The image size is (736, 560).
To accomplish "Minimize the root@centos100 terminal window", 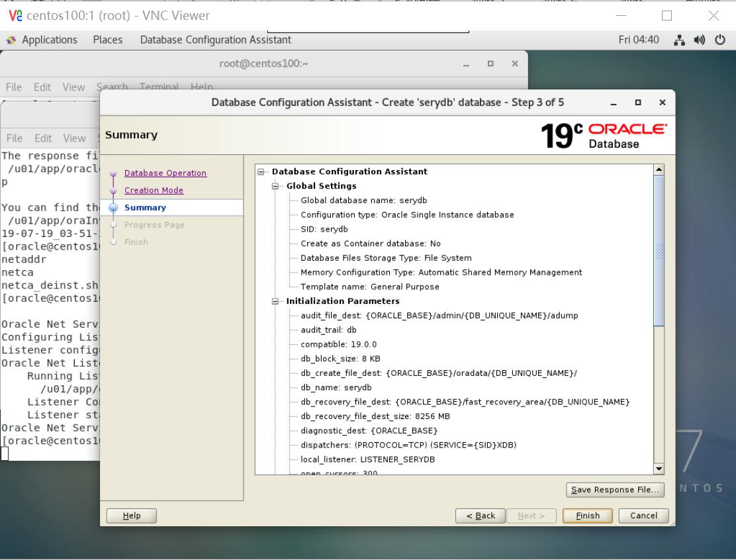I will [466, 64].
